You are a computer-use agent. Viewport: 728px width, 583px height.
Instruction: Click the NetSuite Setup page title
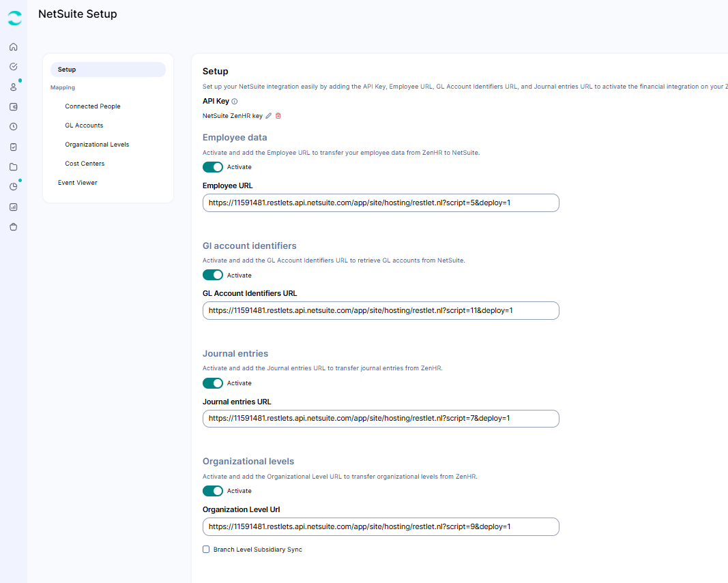point(78,14)
